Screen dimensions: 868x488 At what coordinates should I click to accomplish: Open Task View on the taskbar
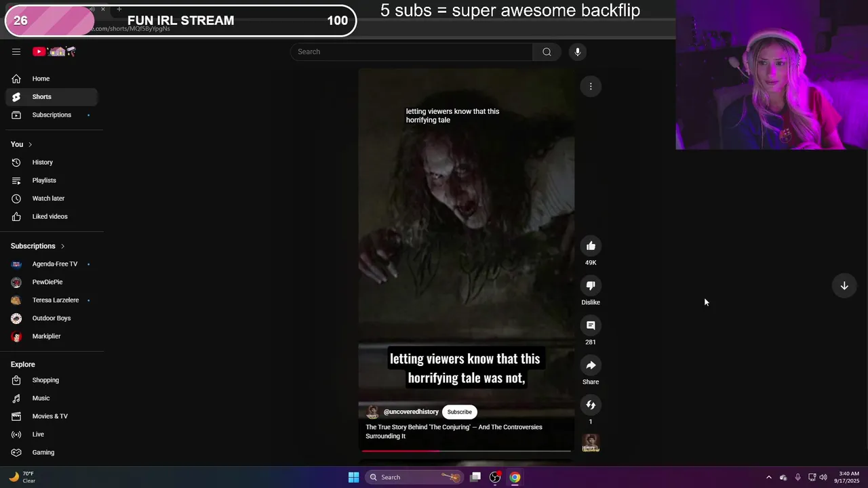(x=475, y=477)
